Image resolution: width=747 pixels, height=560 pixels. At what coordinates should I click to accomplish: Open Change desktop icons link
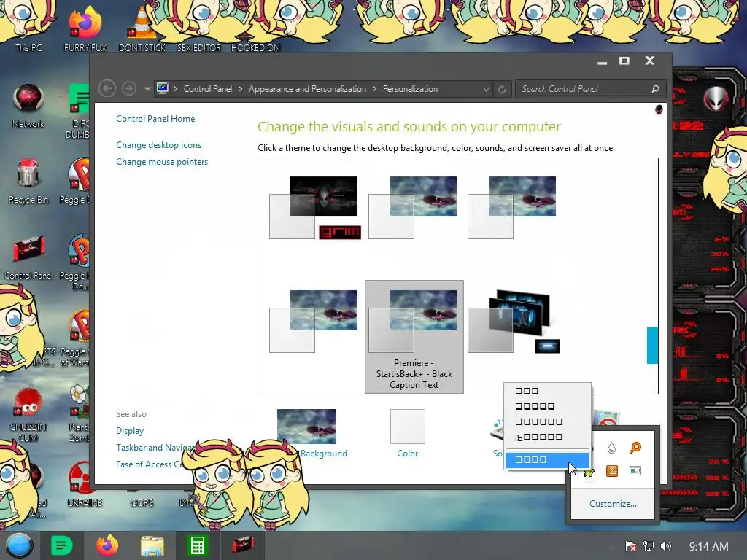coord(158,145)
